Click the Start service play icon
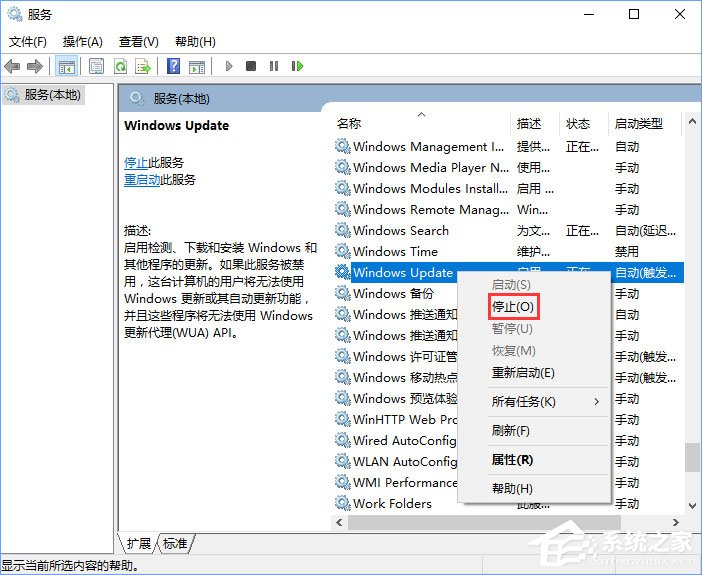Viewport: 702px width, 575px height. click(229, 67)
